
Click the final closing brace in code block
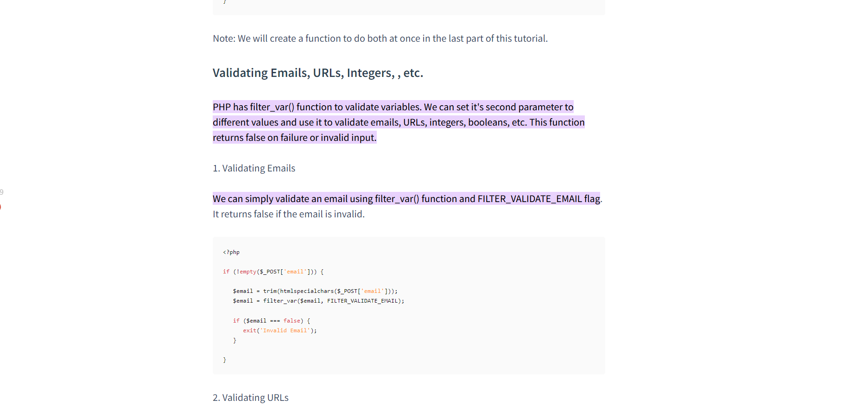pyautogui.click(x=225, y=360)
